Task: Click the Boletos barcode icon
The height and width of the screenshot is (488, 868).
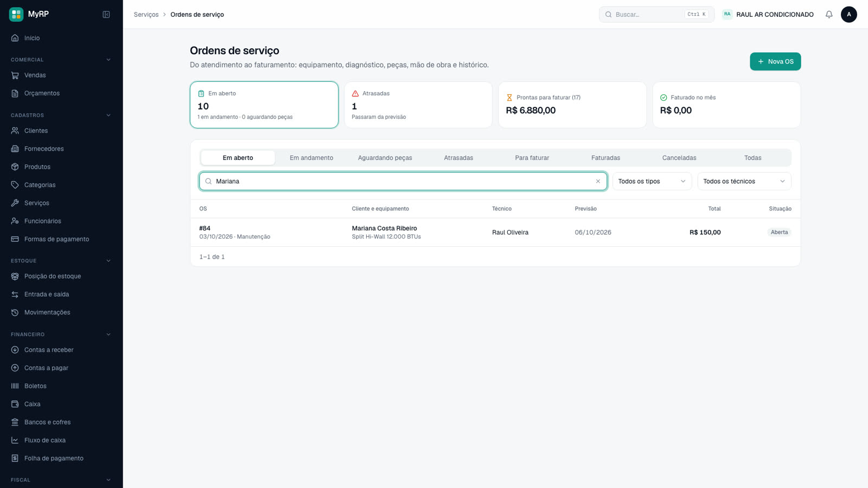Action: pyautogui.click(x=15, y=386)
